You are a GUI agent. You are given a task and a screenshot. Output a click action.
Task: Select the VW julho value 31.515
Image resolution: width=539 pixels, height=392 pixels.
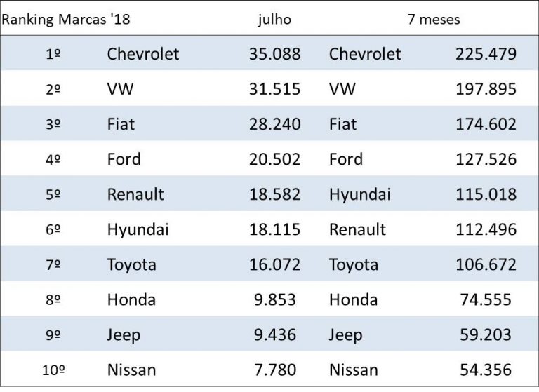274,89
